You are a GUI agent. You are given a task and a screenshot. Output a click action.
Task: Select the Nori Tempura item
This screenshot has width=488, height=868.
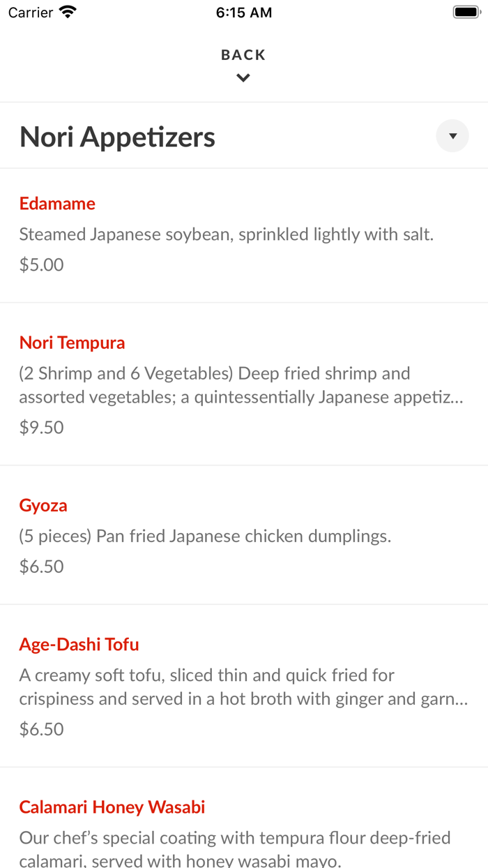click(72, 343)
